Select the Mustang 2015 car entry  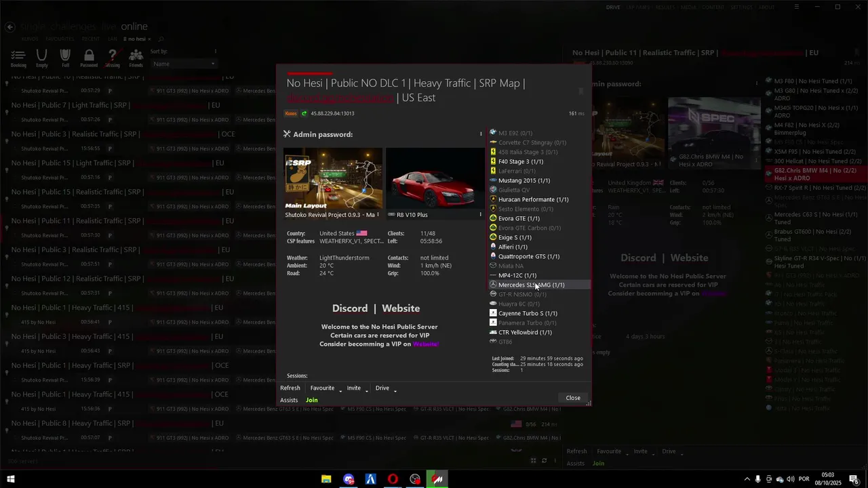539,181
